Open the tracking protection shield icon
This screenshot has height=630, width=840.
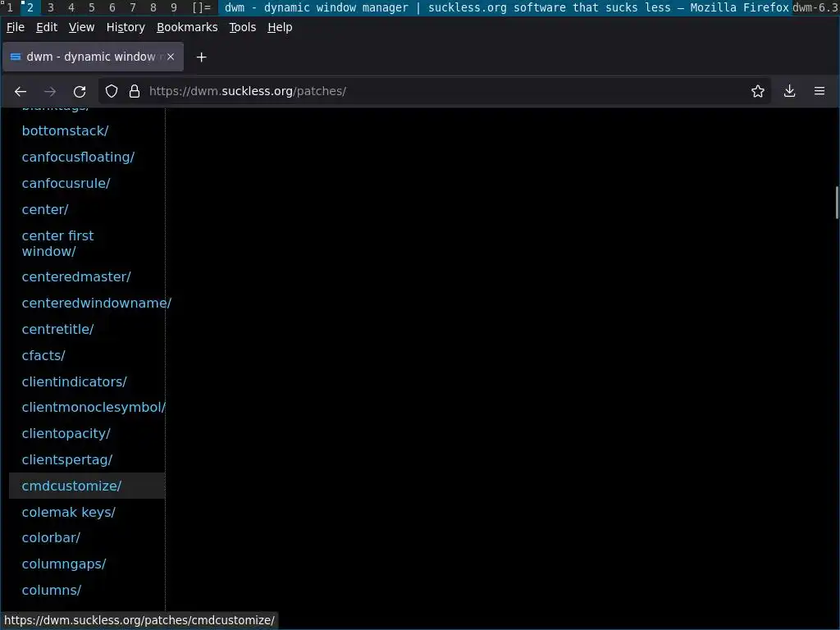coord(112,91)
